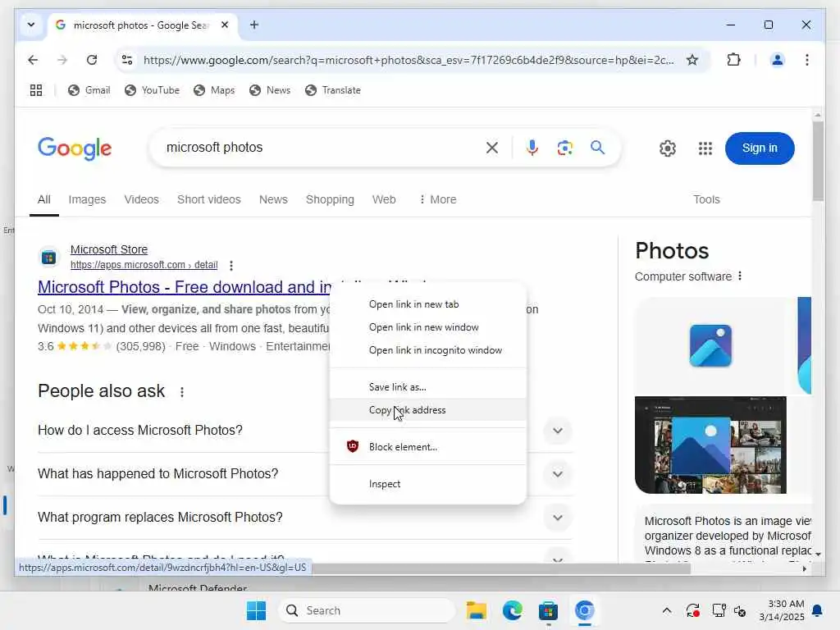Choose Open link in new tab
Viewport: 840px width, 630px height.
[x=428, y=304]
